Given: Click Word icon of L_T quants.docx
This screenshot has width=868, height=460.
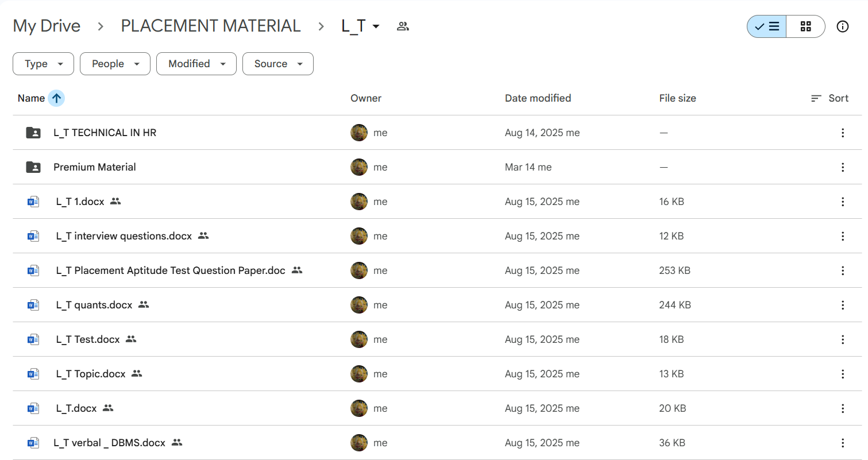Looking at the screenshot, I should pos(33,305).
